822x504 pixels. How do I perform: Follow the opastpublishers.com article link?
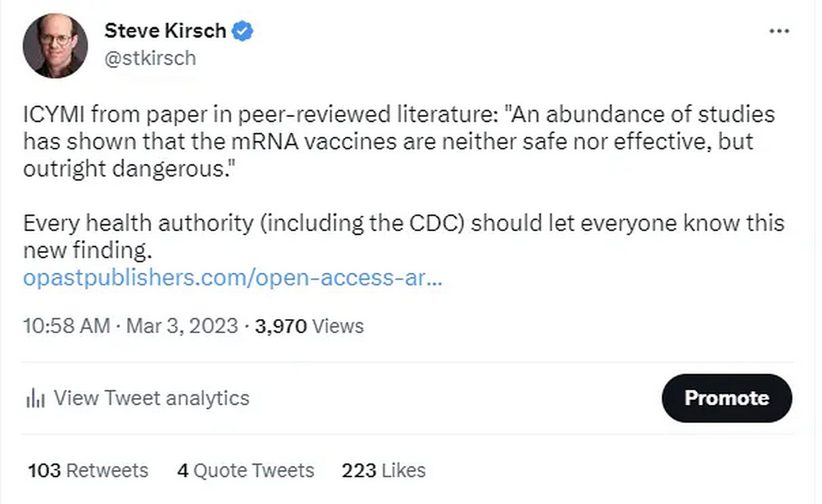point(232,278)
